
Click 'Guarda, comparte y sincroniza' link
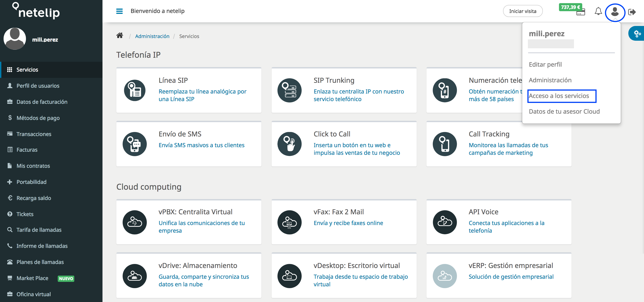[x=203, y=281]
